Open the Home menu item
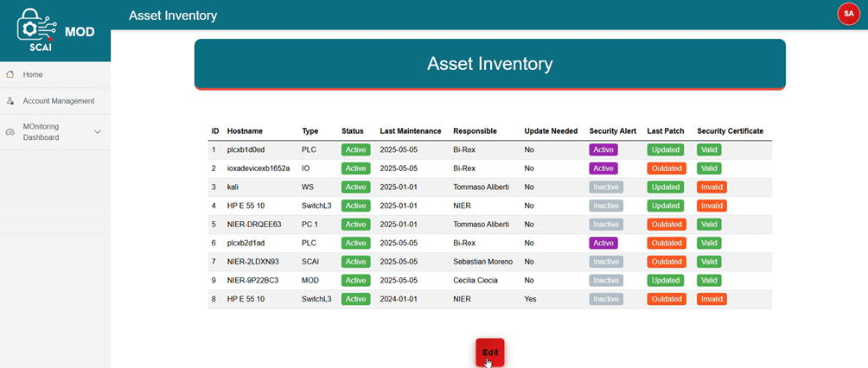This screenshot has width=868, height=368. (55, 74)
